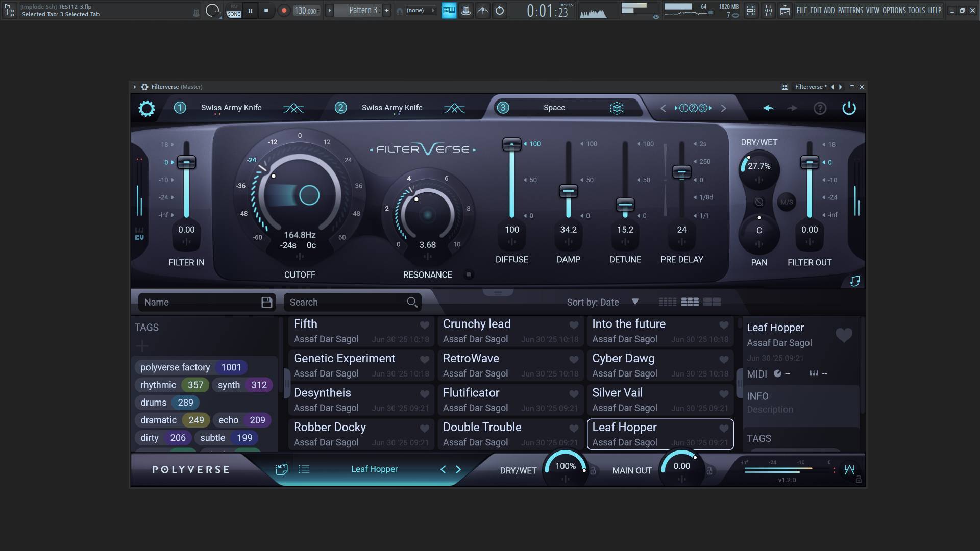Image resolution: width=980 pixels, height=551 pixels.
Task: Toggle the phase invert button above Pan
Action: 759,202
